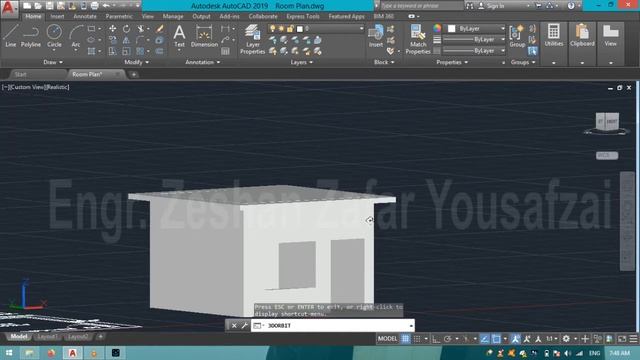Expand the Annotation panel
This screenshot has width=640, height=360.
tap(202, 62)
